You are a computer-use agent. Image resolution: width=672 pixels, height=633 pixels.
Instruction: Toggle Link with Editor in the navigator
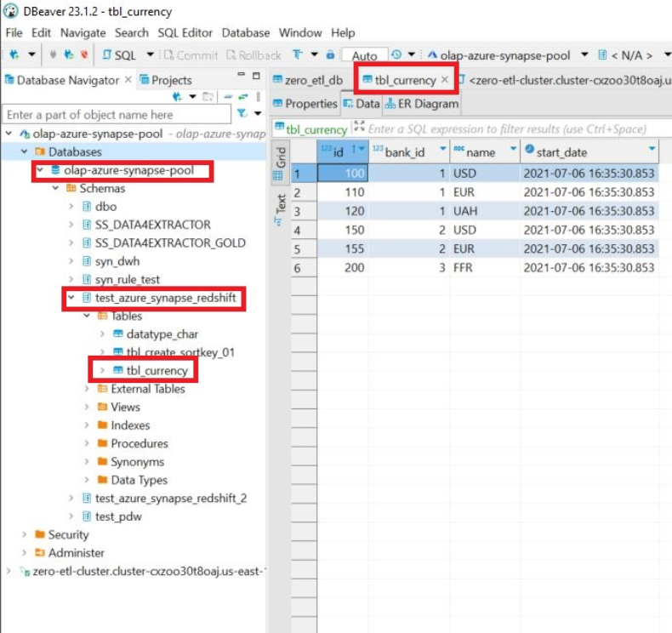point(243,97)
